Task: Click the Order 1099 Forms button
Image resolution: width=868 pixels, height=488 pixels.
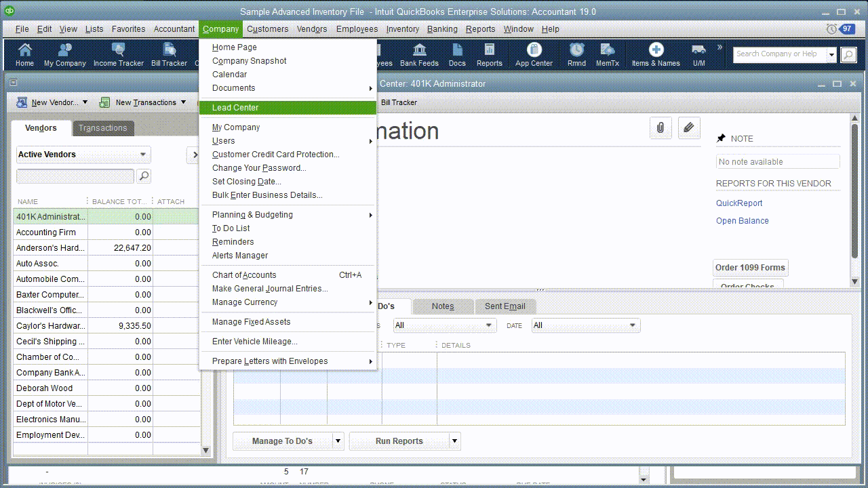Action: pos(750,267)
